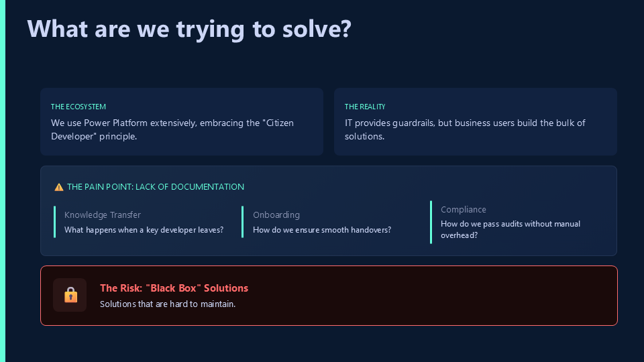This screenshot has height=362, width=644.
Task: Click the "THE ECOSYSTEM" card label
Action: [x=78, y=107]
